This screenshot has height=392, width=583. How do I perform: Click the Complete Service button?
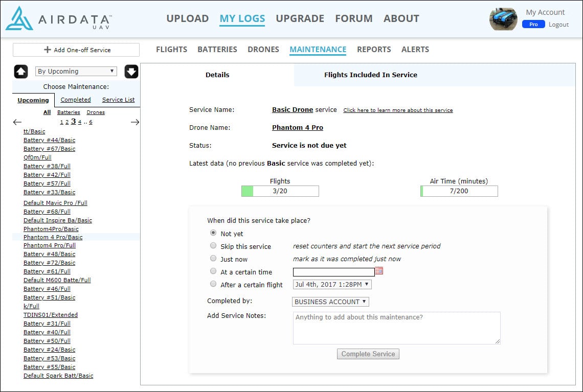coord(368,354)
